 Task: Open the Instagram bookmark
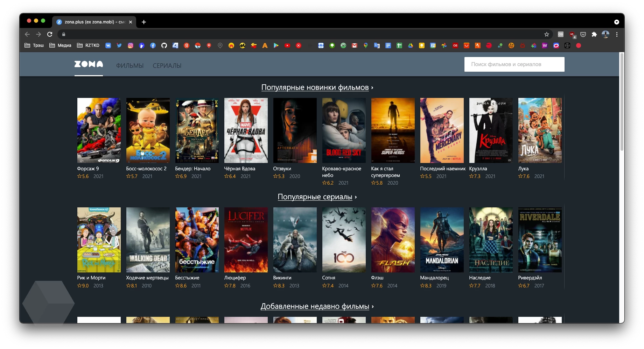[131, 45]
